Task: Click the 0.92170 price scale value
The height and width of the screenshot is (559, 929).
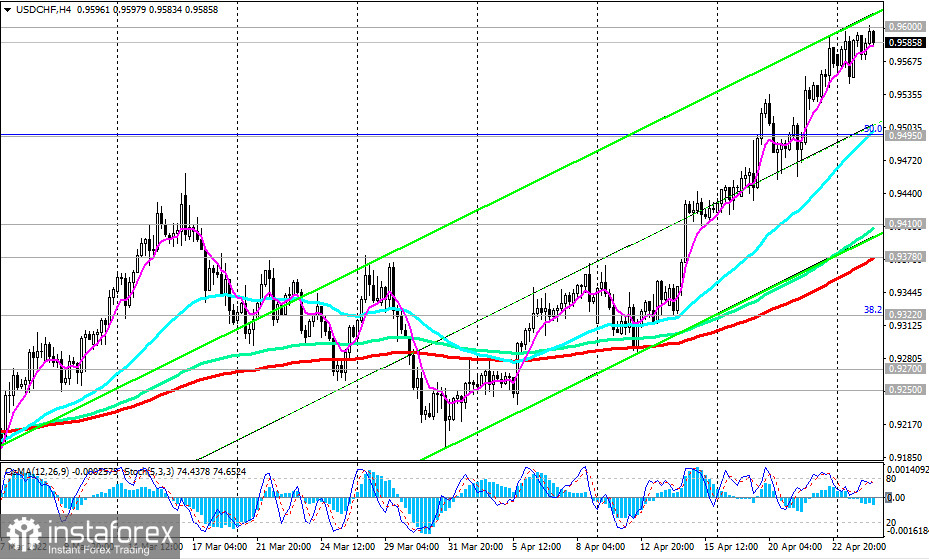Action: coord(906,425)
